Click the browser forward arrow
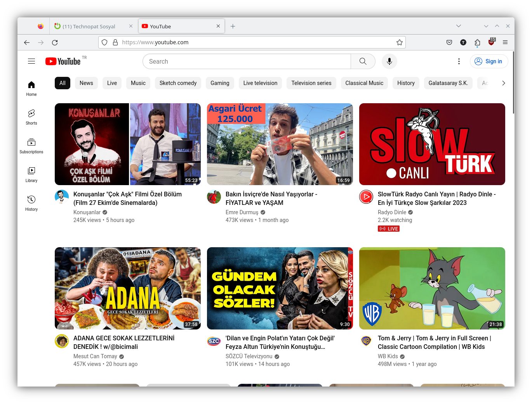 coord(41,42)
